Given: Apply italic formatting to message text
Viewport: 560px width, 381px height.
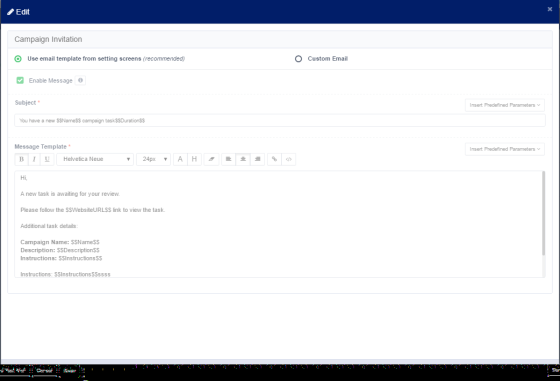Looking at the screenshot, I should tap(34, 159).
